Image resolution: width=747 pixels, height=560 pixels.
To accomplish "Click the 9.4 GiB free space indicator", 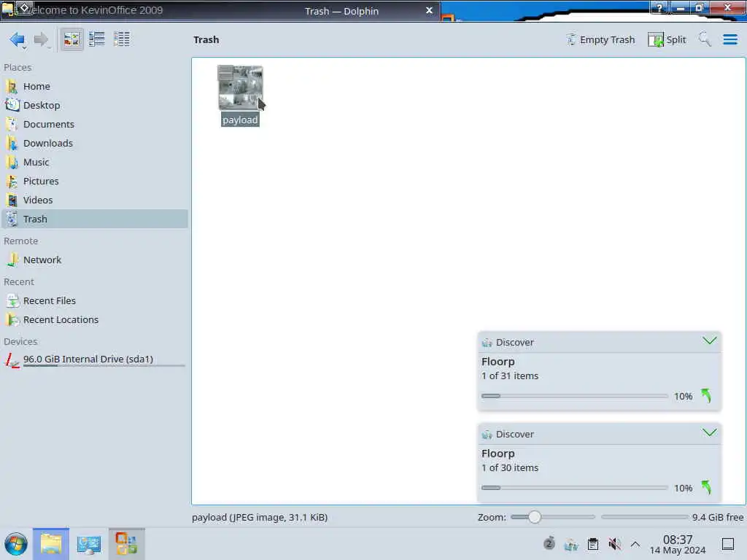I will point(718,517).
